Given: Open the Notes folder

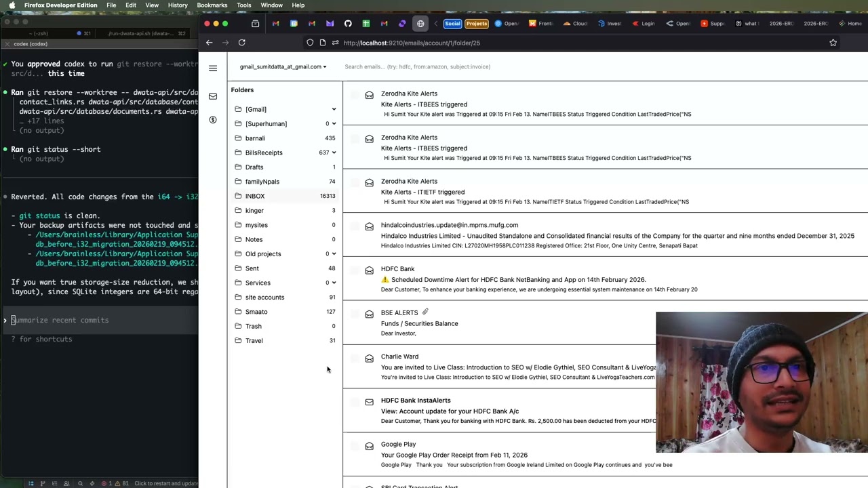Looking at the screenshot, I should pyautogui.click(x=285, y=239).
